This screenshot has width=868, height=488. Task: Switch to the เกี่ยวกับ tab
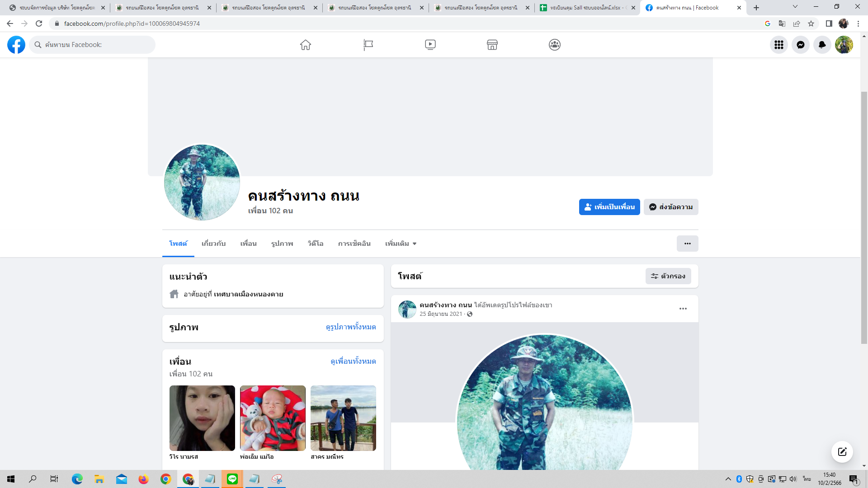click(x=213, y=244)
